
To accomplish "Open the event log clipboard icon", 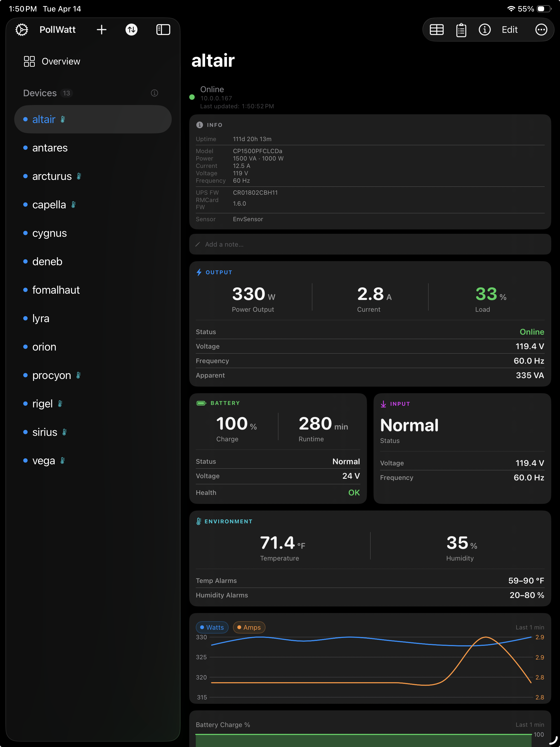I will (x=460, y=30).
